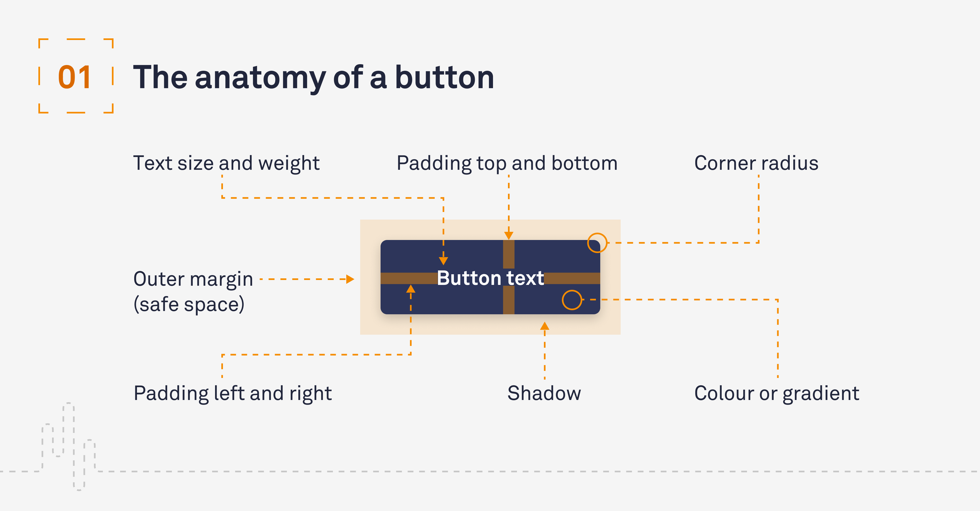Click the brown padding bar below button text
980x511 pixels.
pos(509,300)
